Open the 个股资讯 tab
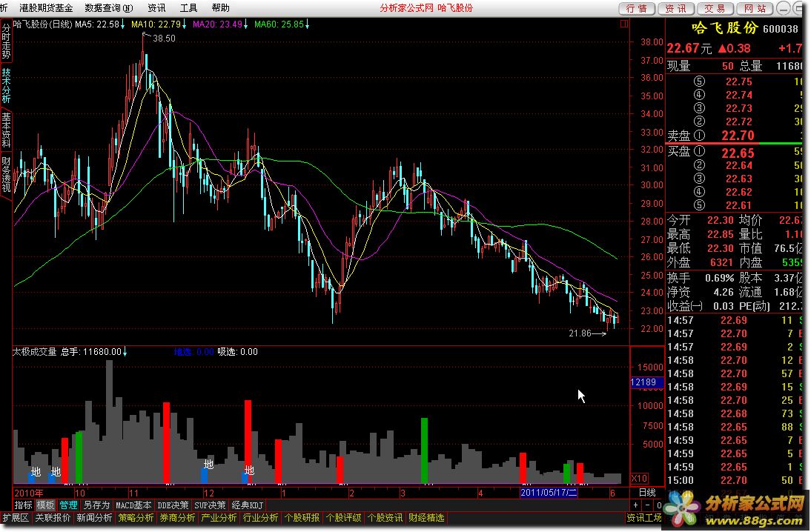Image resolution: width=811 pixels, height=532 pixels. 385,517
